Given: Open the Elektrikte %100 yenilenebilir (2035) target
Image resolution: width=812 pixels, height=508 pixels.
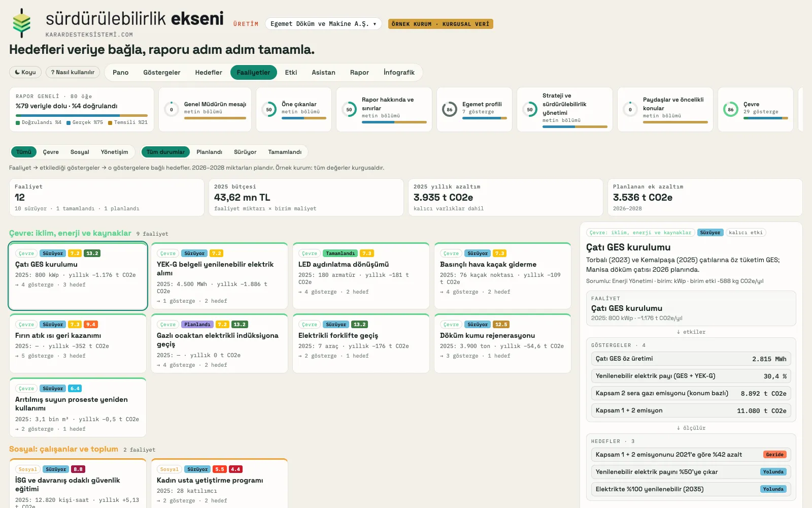Looking at the screenshot, I should [x=691, y=489].
